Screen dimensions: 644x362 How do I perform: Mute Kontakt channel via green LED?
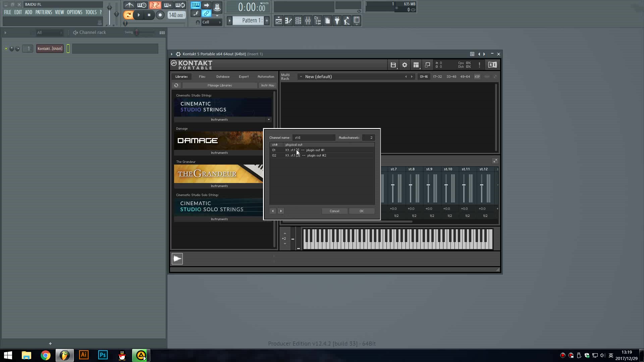6,49
